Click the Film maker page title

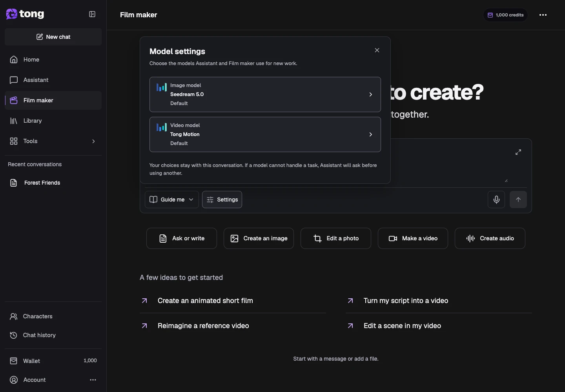(139, 15)
